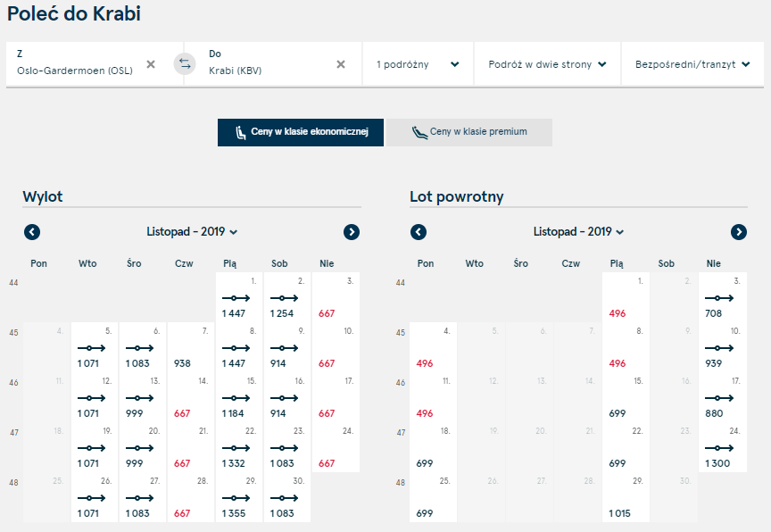Swap origin and destination airports

185,64
